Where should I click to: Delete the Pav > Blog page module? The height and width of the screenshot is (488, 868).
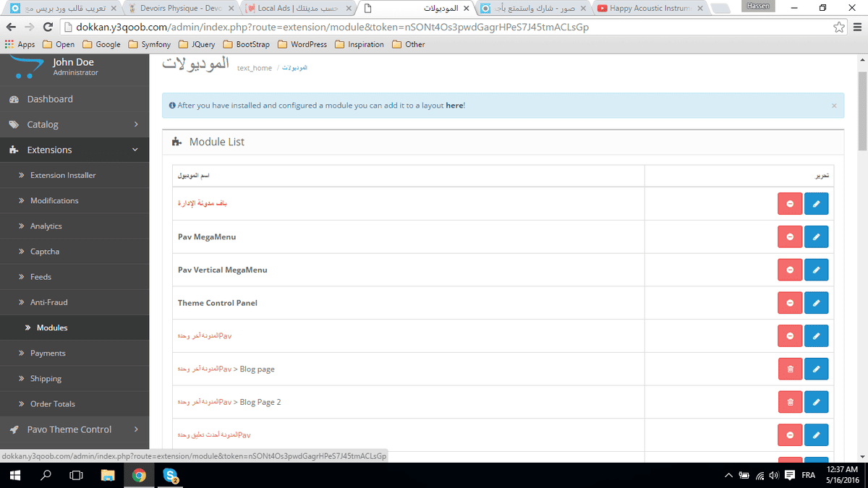pos(790,369)
